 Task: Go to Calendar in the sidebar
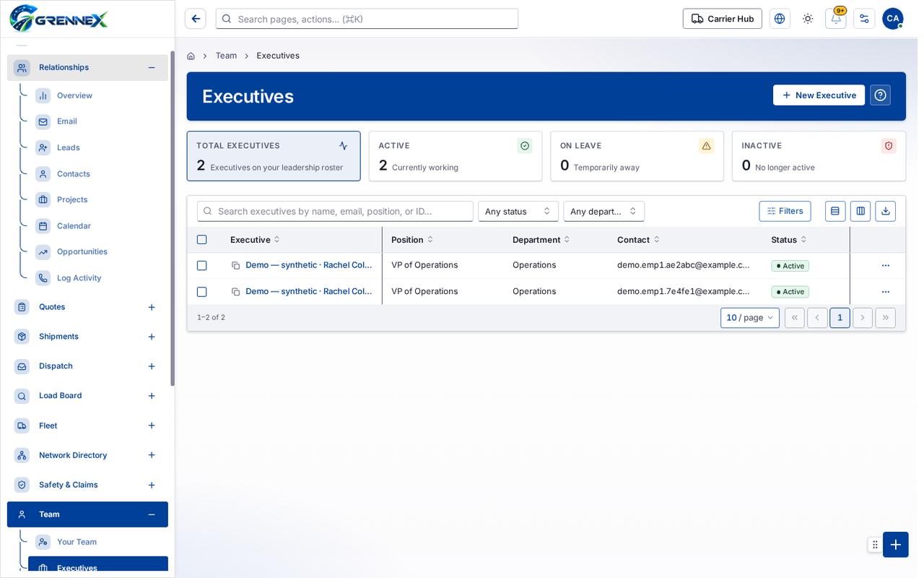pyautogui.click(x=98, y=225)
